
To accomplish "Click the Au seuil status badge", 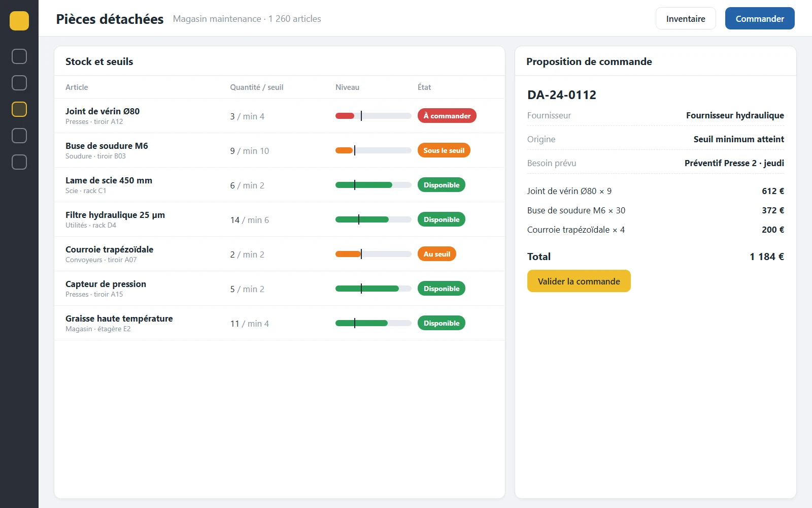I will point(437,254).
